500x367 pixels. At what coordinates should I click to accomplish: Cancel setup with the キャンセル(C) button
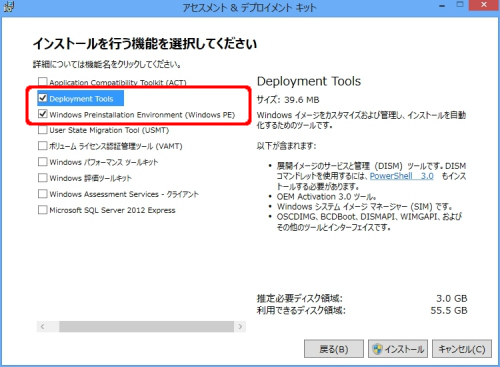coord(462,349)
